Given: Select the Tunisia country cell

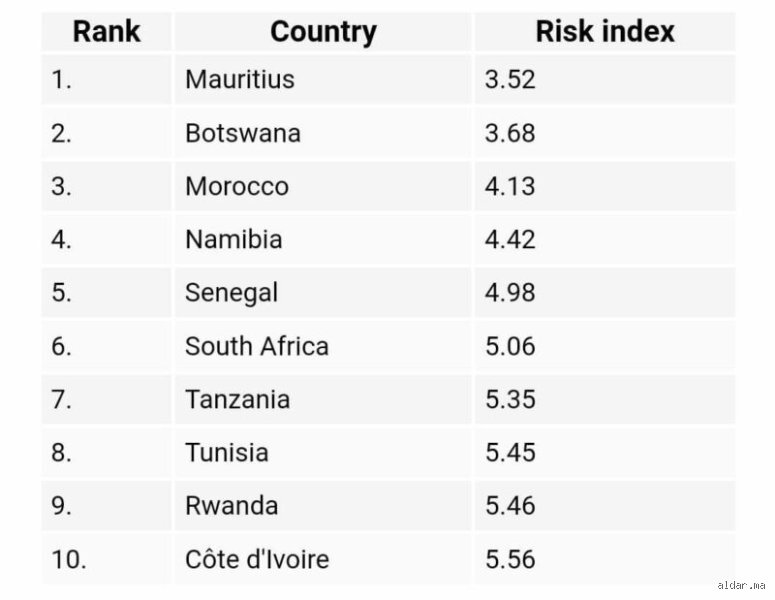Looking at the screenshot, I should point(323,453).
